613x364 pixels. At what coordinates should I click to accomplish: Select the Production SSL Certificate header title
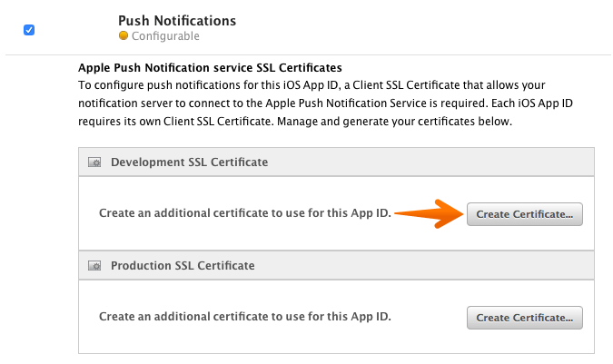pos(183,266)
